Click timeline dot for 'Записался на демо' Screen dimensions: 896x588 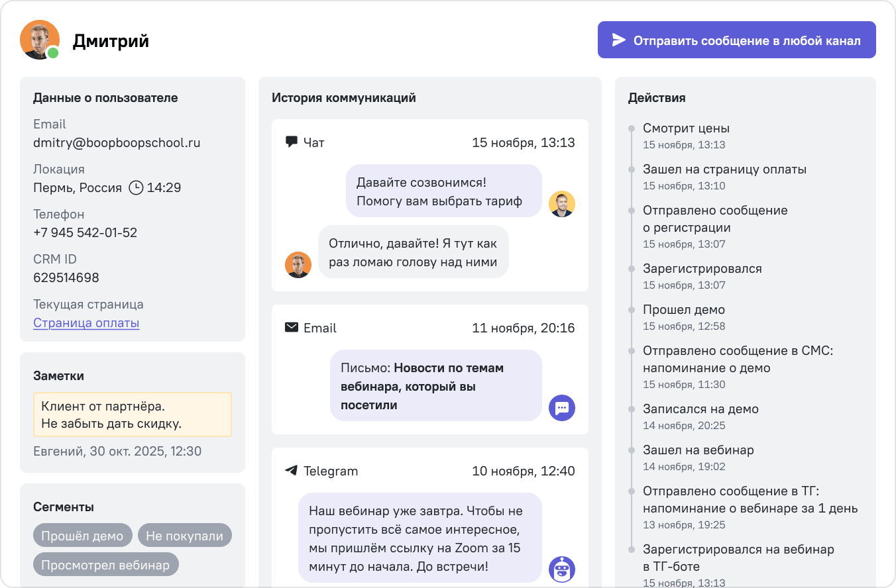632,409
